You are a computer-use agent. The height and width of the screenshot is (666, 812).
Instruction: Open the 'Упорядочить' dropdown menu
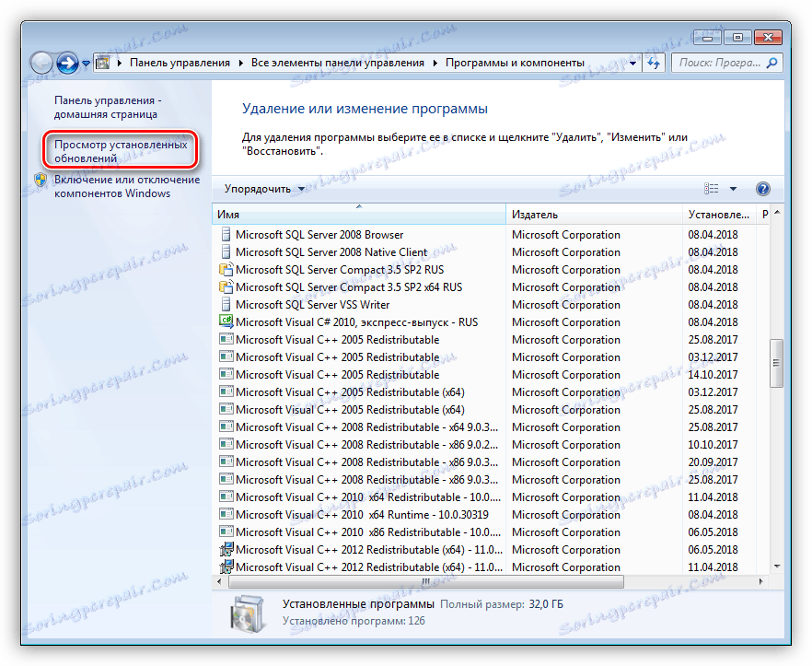[x=264, y=189]
